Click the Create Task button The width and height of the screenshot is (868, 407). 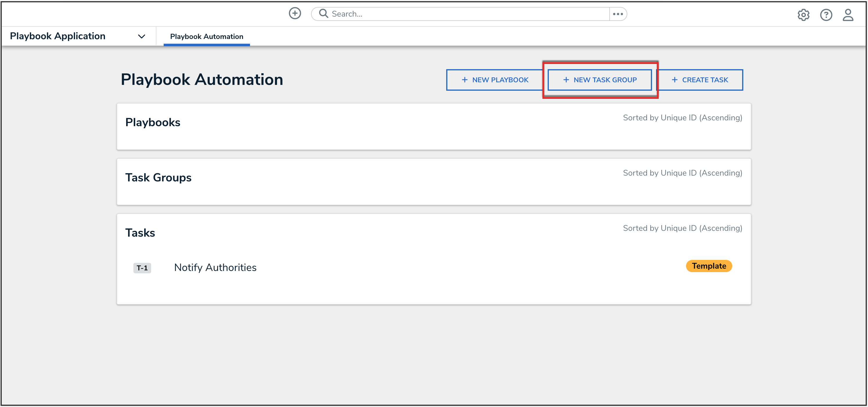pyautogui.click(x=700, y=80)
